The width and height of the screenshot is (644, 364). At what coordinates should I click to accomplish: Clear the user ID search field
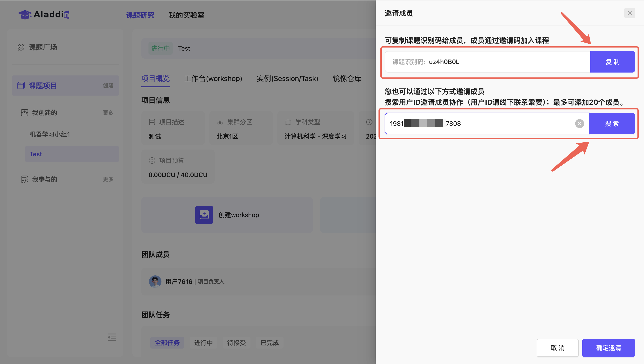coord(579,123)
